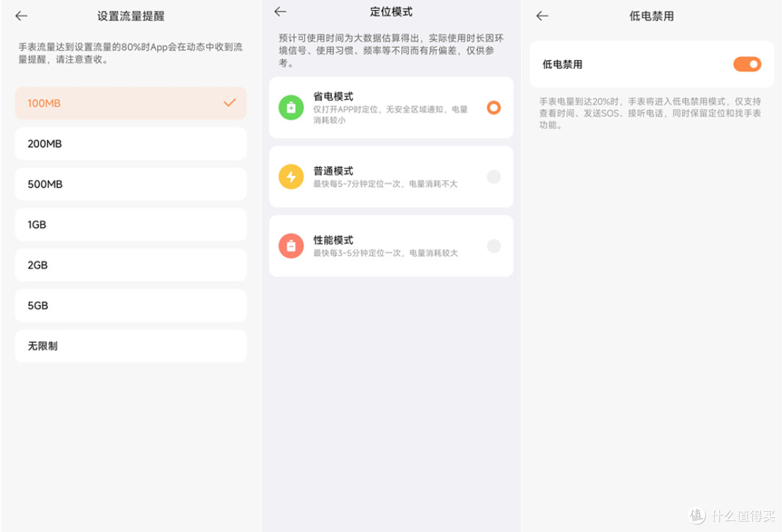
Task: Choose the 1GB data reminder option
Action: point(130,224)
